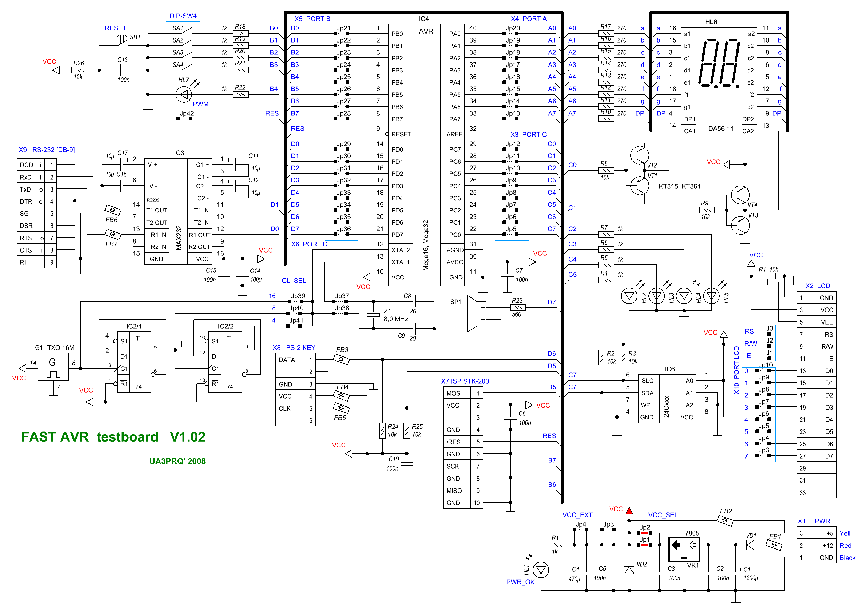
Task: Click the UA3PRQ' 2008 text
Action: pos(177,461)
